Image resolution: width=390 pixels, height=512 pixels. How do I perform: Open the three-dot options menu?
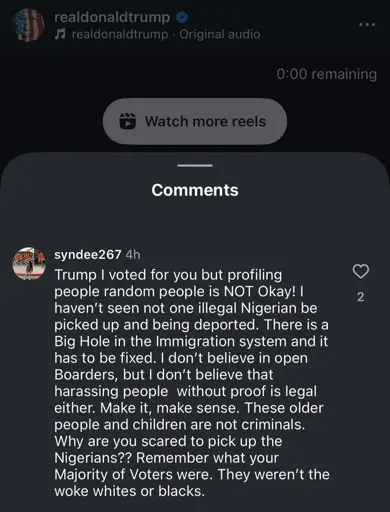[367, 25]
